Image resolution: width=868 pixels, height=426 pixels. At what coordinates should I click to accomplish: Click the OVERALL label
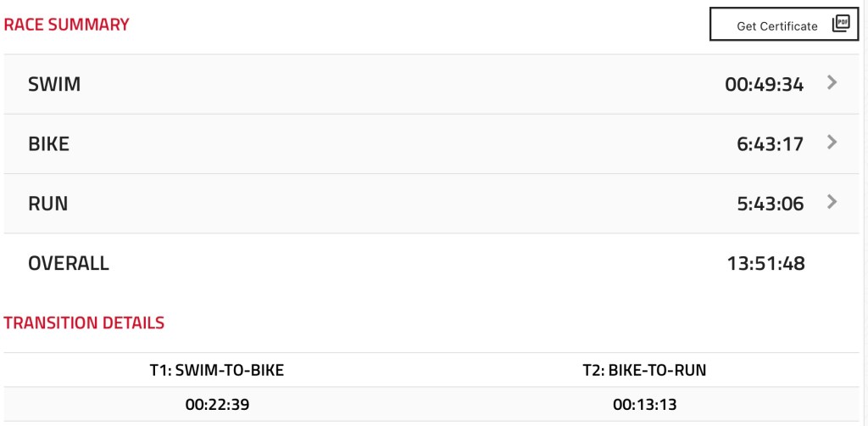(69, 263)
